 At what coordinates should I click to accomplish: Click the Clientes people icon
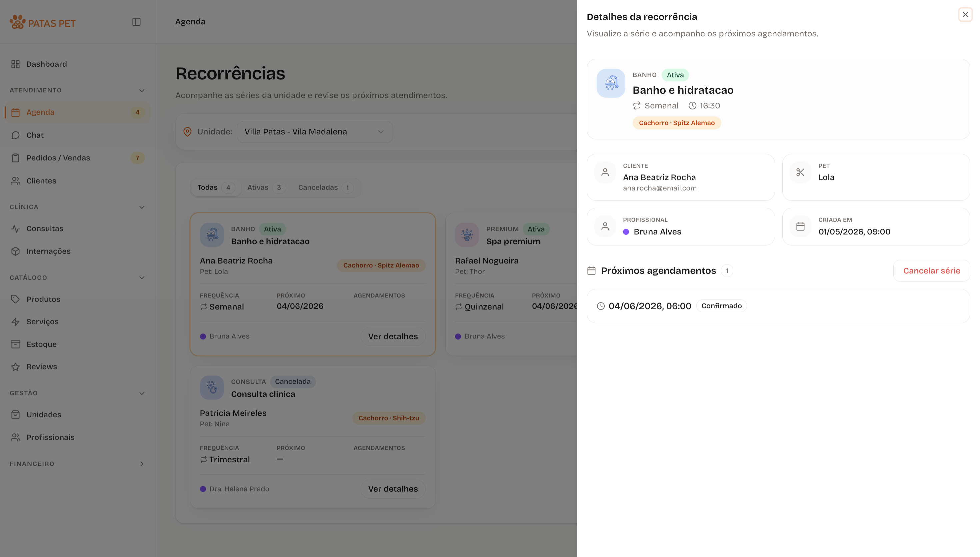coord(15,180)
